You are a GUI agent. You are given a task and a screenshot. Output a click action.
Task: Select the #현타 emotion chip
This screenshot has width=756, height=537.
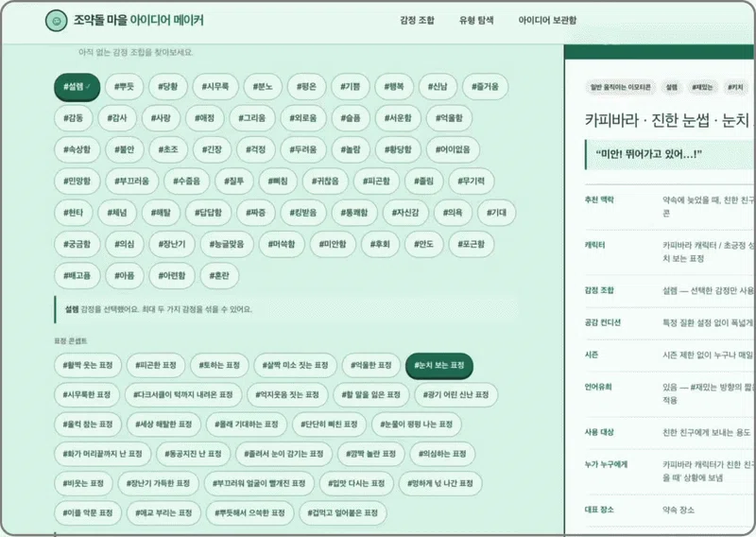(74, 213)
